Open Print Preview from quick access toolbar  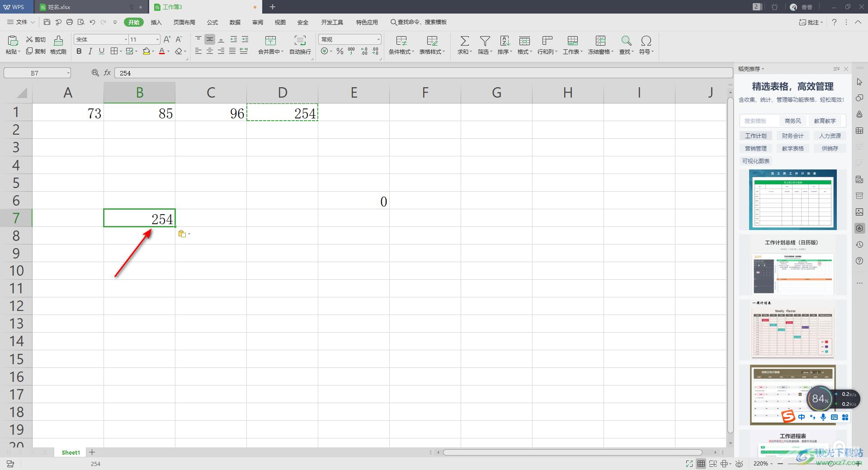tap(81, 22)
